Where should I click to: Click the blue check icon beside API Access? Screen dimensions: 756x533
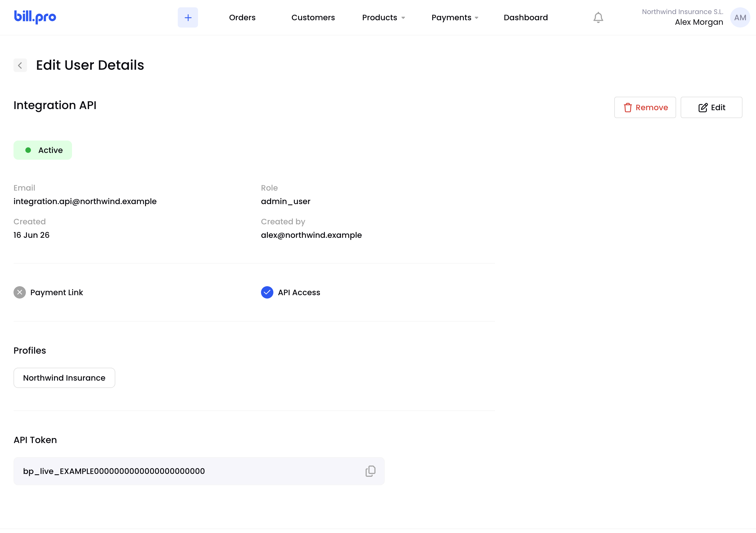pyautogui.click(x=267, y=292)
